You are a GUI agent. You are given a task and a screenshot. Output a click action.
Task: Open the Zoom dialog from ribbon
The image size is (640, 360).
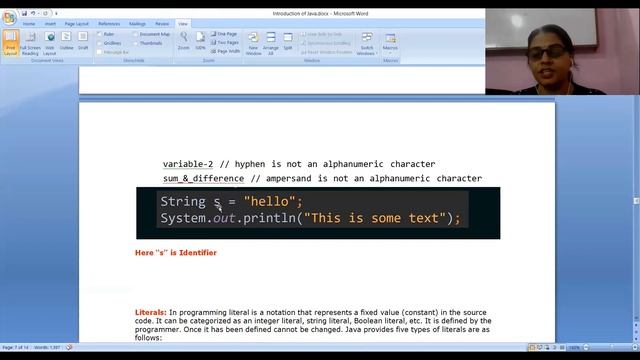[184, 41]
